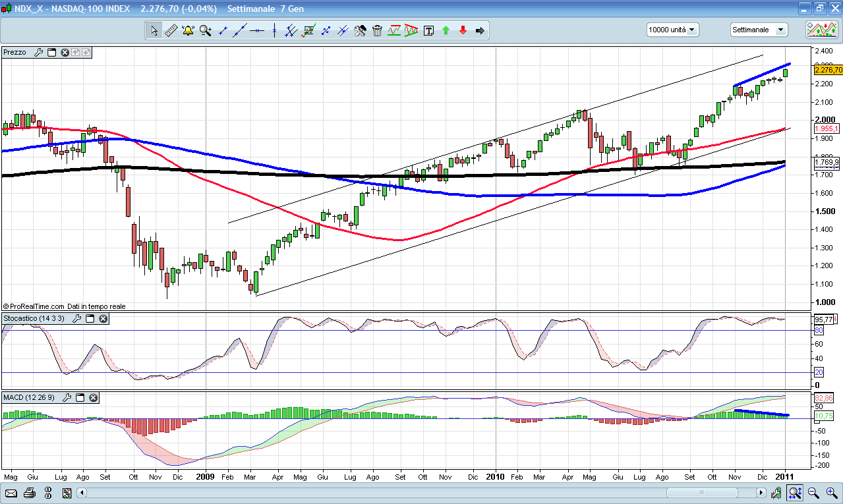This screenshot has height=504, width=843.
Task: Click the email envelope icon
Action: click(11, 493)
